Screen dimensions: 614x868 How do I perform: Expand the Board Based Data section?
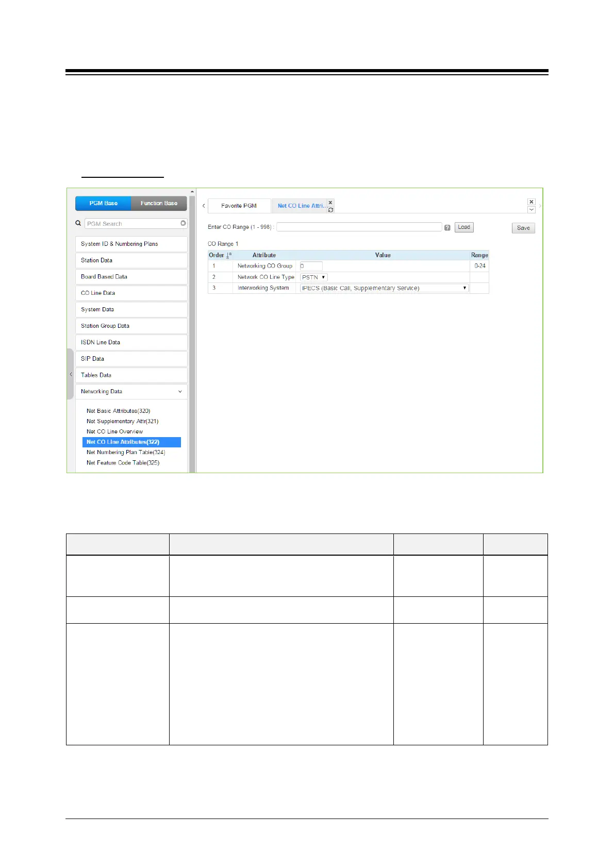[x=131, y=277]
